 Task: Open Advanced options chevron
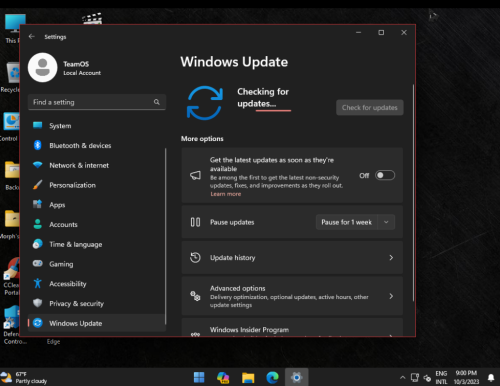[391, 296]
